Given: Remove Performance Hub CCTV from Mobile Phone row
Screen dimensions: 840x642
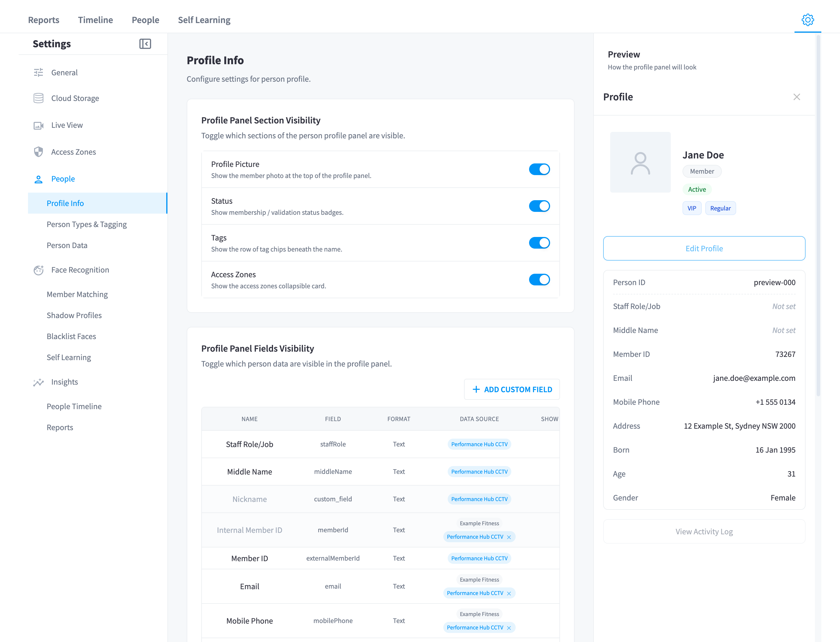Looking at the screenshot, I should [509, 628].
